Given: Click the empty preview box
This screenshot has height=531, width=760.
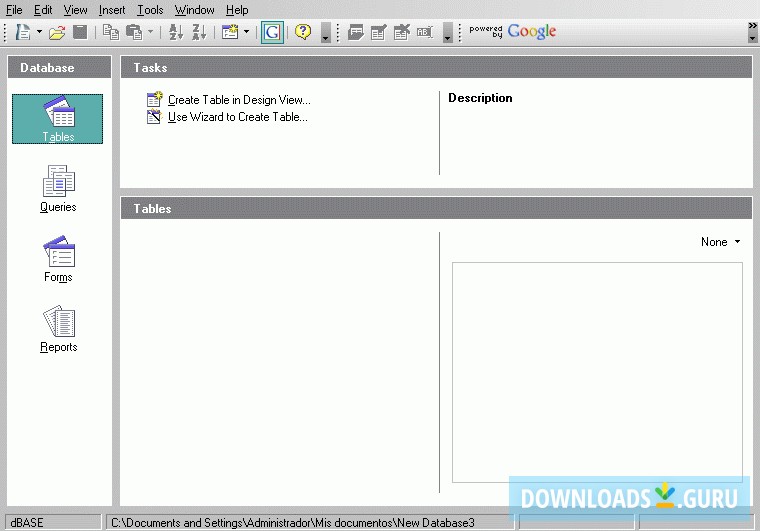Looking at the screenshot, I should (597, 373).
